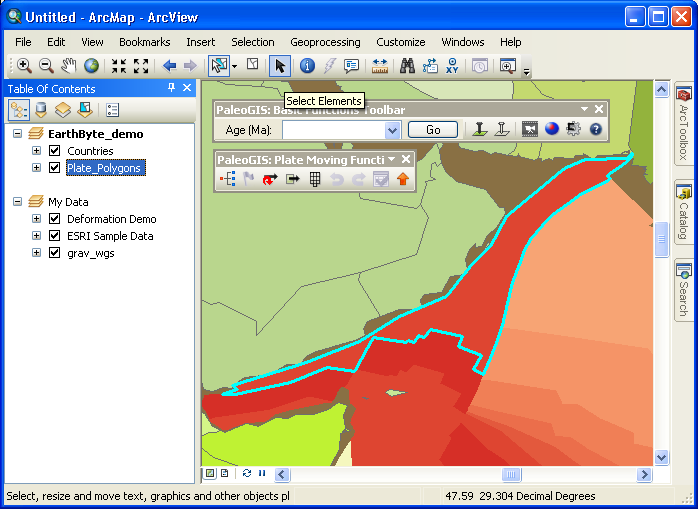Select the Zoom Out tool

click(x=46, y=66)
